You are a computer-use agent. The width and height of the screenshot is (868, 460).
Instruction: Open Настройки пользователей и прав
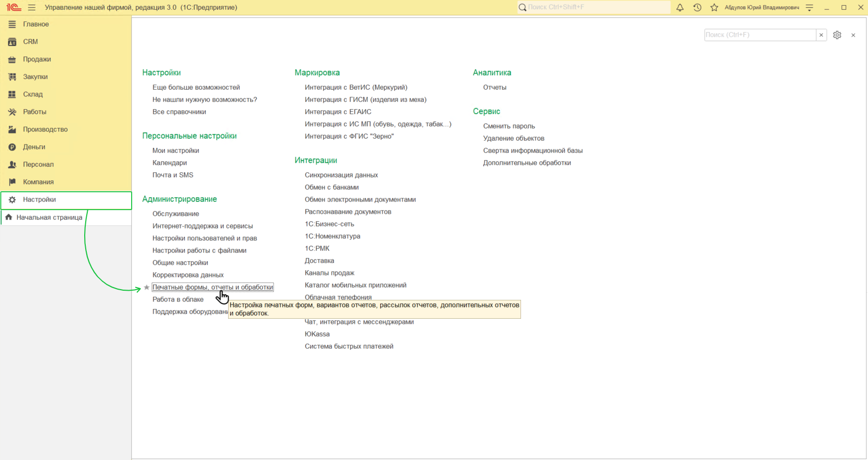point(205,238)
